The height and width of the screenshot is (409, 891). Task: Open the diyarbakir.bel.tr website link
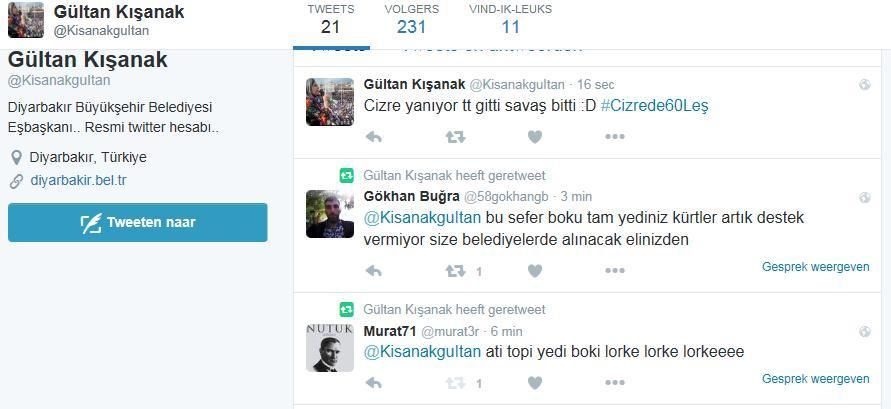[78, 181]
